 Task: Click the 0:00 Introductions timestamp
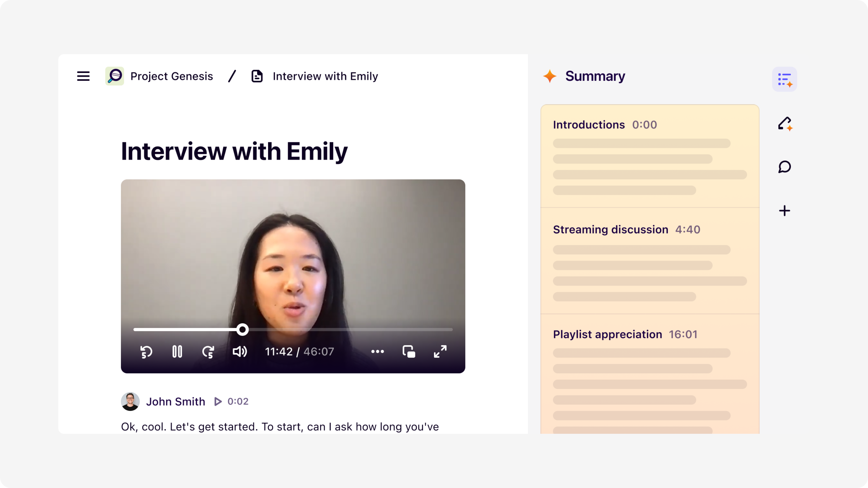(644, 125)
